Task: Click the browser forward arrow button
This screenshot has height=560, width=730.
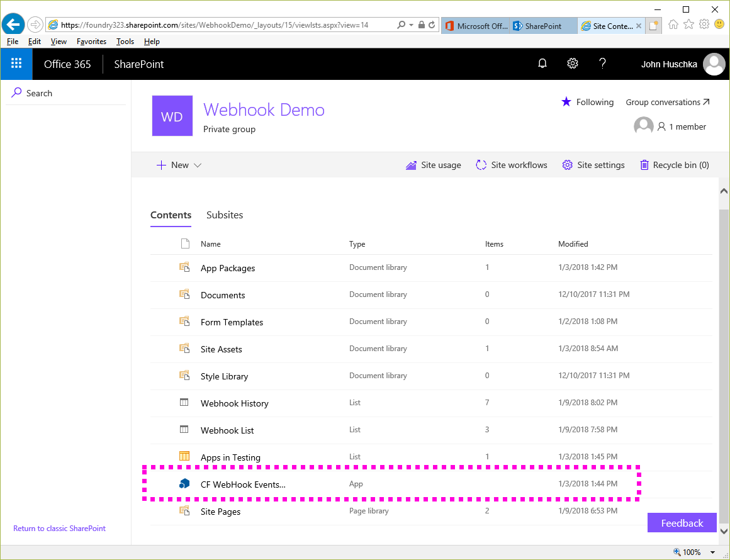Action: click(35, 25)
